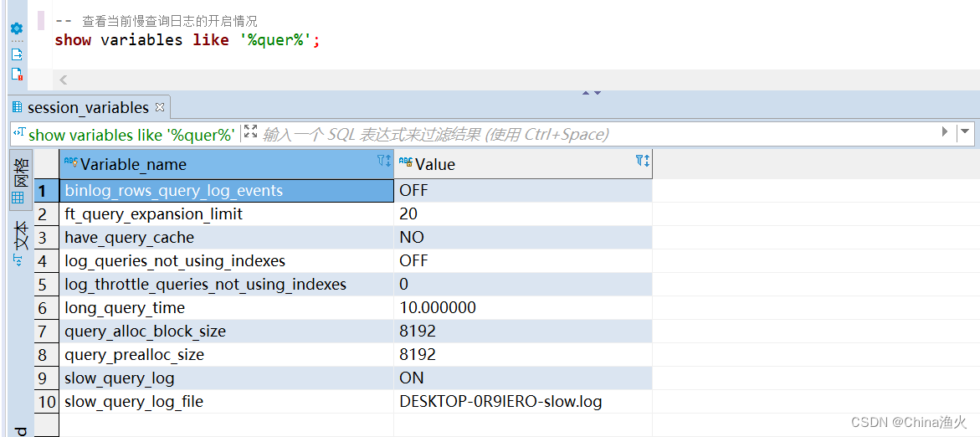Click the NO value of have_query_cache
The width and height of the screenshot is (980, 437).
coord(411,238)
